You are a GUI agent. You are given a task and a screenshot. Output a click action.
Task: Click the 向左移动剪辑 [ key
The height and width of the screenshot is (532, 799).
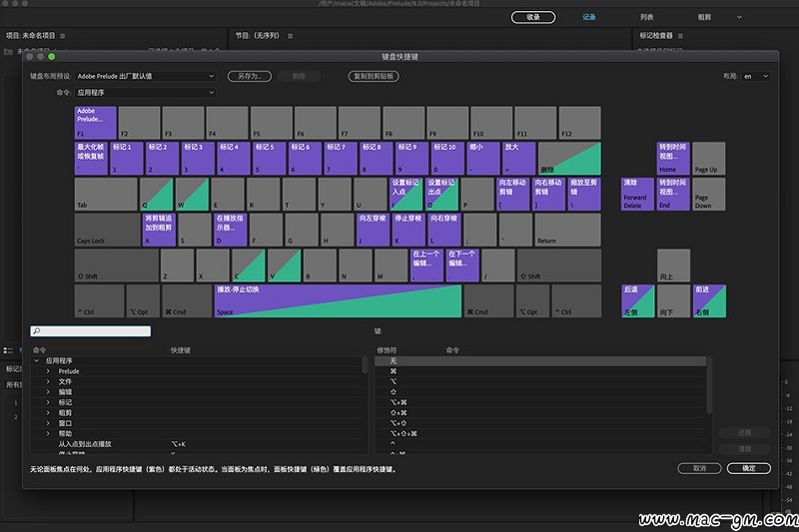[513, 194]
